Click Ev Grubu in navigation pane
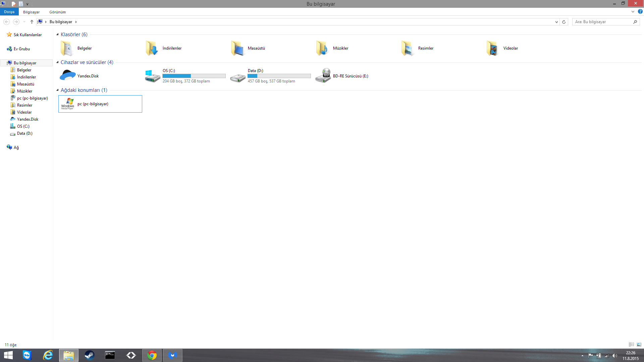Viewport: 644px width, 362px height. (21, 49)
